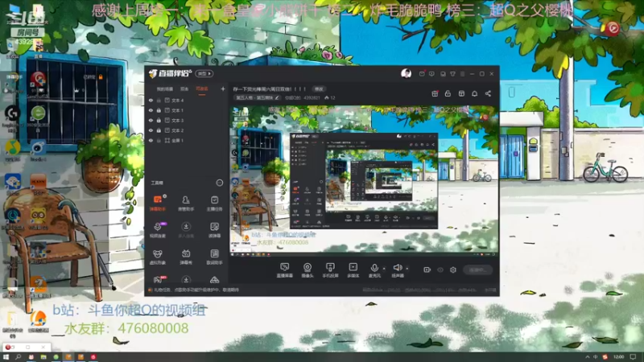Screen dimensions: 644x362
Task: Open the hamburger menu in title bar
Action: coord(462,74)
